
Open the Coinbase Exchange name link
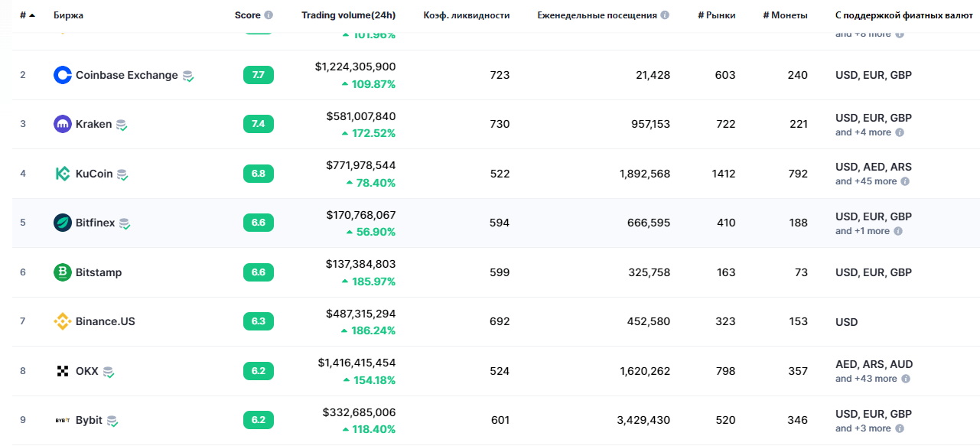coord(126,75)
